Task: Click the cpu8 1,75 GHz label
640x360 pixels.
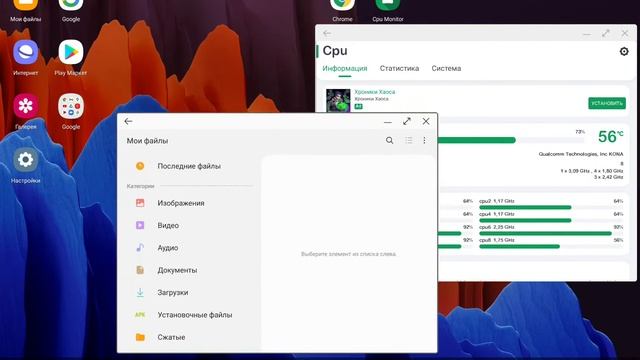Action: click(x=497, y=240)
